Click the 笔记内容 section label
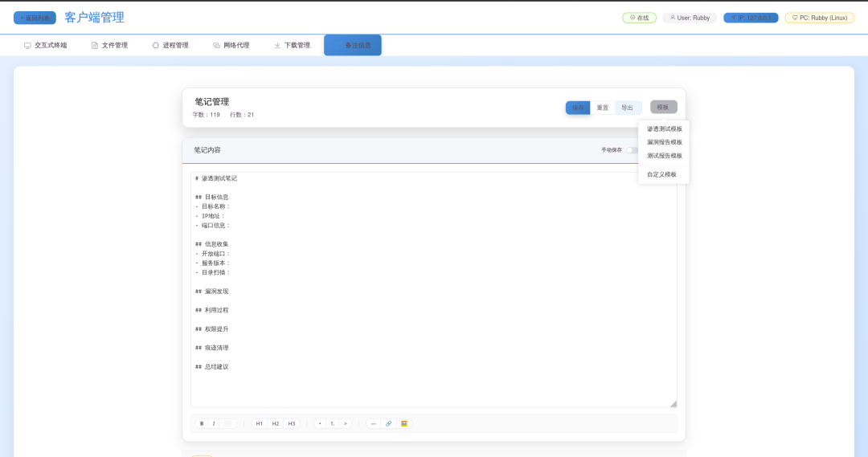 tap(207, 150)
